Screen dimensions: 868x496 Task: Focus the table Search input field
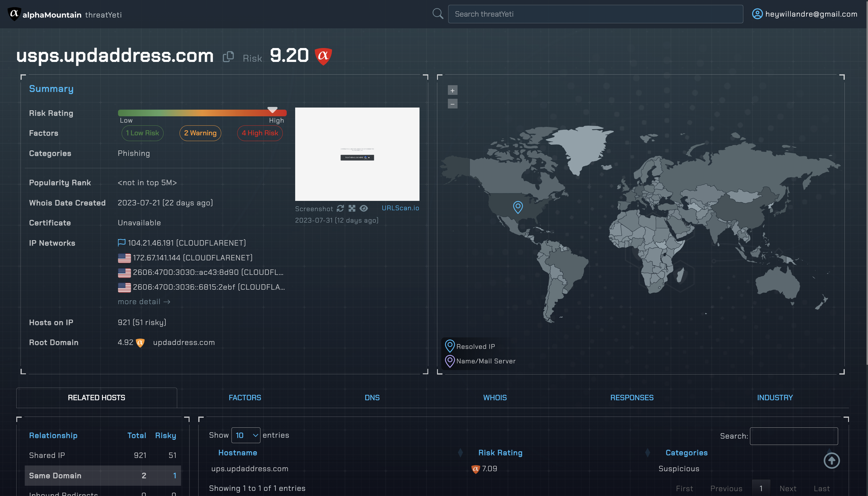[793, 436]
